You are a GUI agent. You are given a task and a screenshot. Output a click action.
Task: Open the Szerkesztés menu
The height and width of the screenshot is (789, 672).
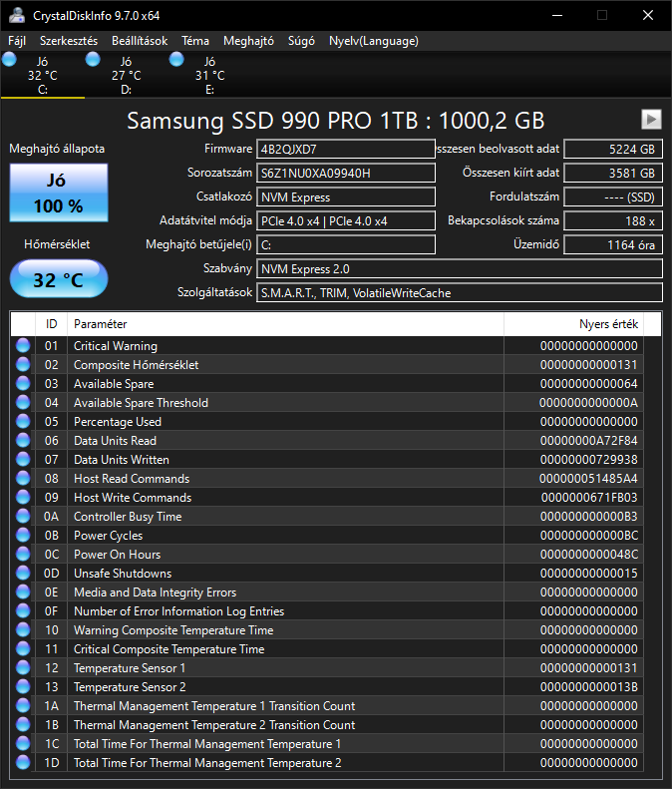(x=69, y=41)
